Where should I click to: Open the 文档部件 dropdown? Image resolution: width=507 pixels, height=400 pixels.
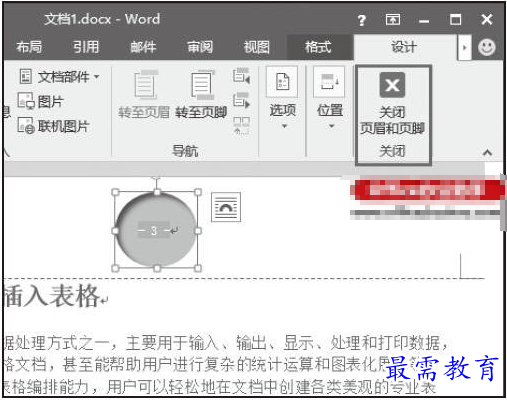pos(59,77)
